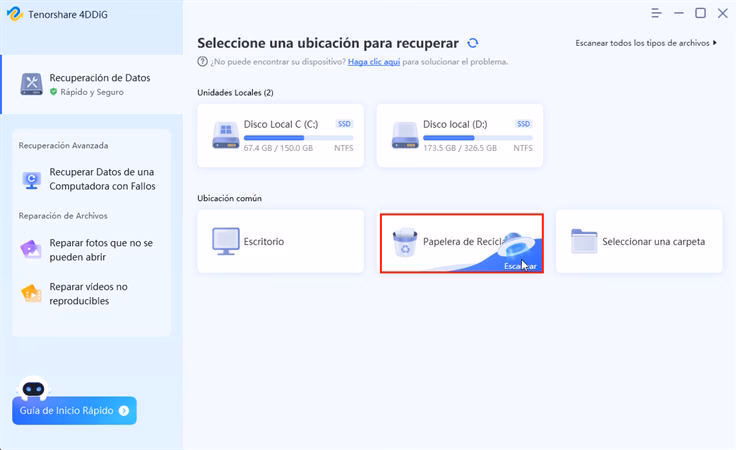Viewport: 736px width, 450px height.
Task: Choose the Seleccionar una carpeta card
Action: click(x=639, y=241)
